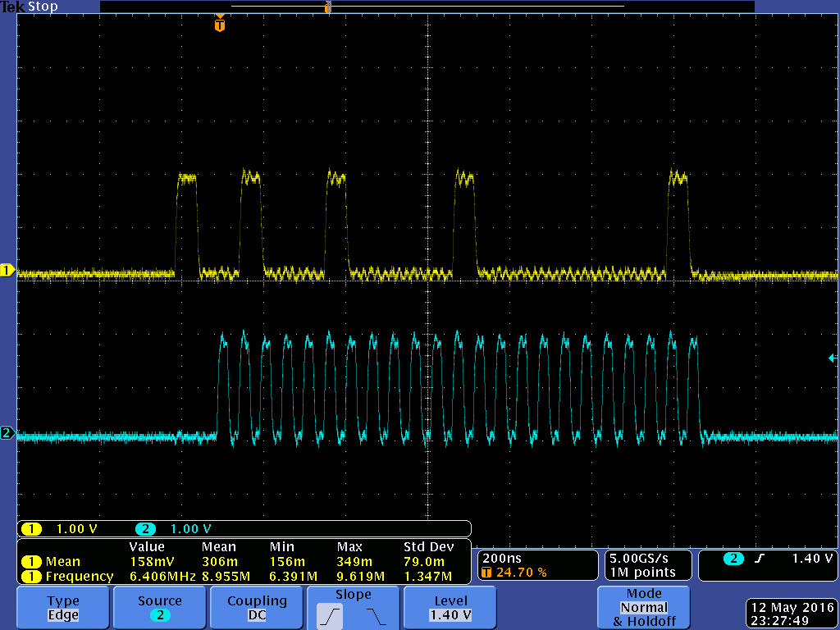840x630 pixels.
Task: Select the Level 1.40 V menu item
Action: pyautogui.click(x=451, y=608)
